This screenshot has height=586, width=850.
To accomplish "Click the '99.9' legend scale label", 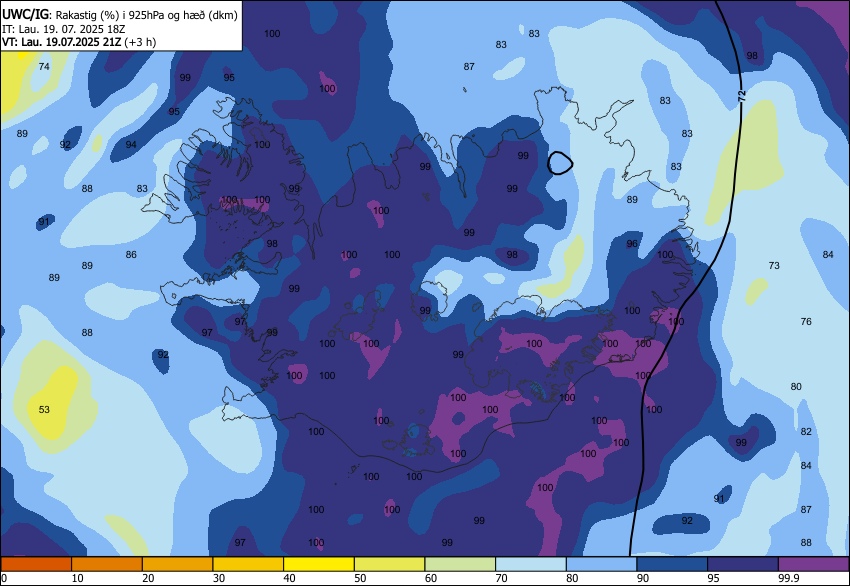I will point(788,578).
